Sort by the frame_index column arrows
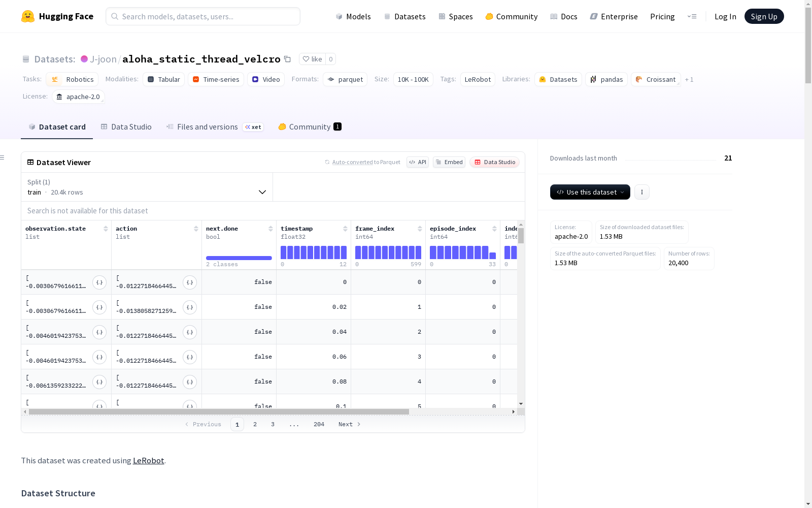 (x=420, y=229)
